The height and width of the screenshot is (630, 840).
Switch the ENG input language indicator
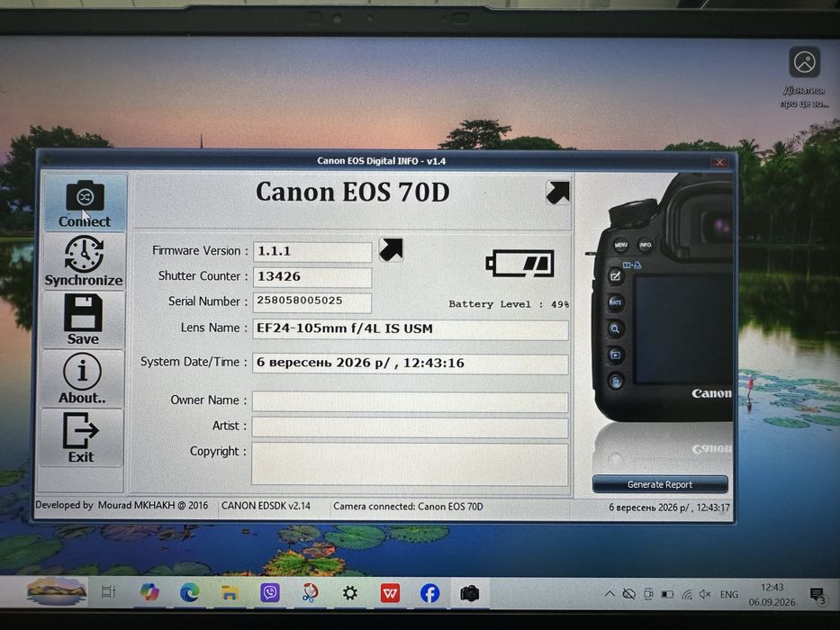(x=729, y=595)
